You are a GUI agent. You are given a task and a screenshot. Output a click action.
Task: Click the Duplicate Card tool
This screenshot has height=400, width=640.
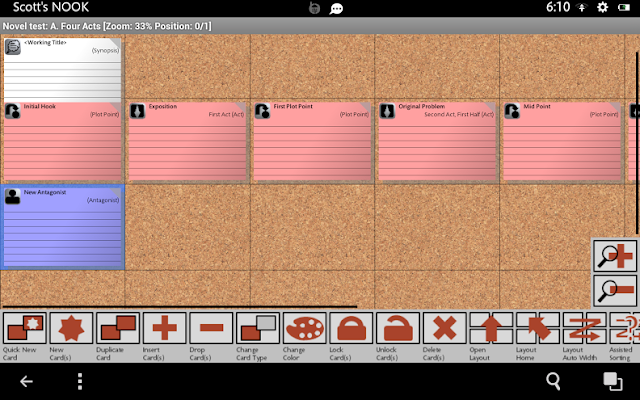tap(118, 328)
